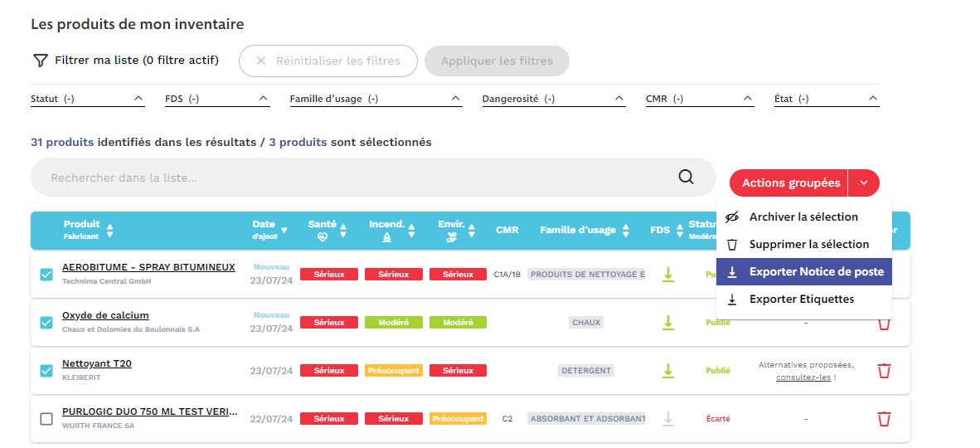
Task: Uncheck the Oxyde de calcium checkbox
Action: pos(46,323)
